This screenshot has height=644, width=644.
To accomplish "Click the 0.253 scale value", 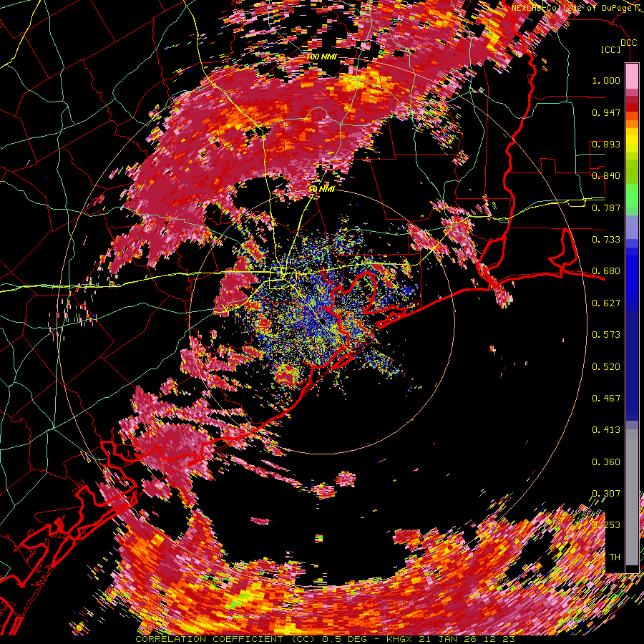I will [606, 525].
